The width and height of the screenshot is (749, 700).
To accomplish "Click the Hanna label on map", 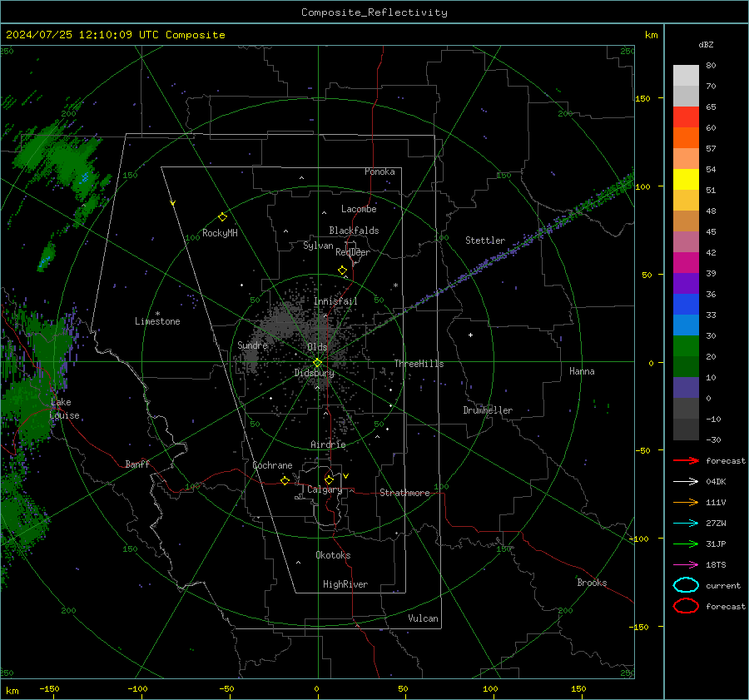I will (582, 371).
